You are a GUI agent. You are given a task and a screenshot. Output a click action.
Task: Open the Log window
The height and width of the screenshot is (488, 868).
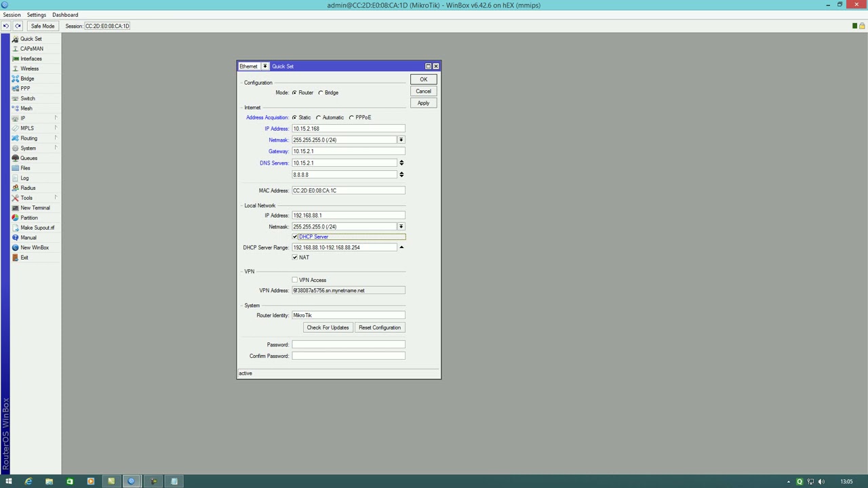24,178
